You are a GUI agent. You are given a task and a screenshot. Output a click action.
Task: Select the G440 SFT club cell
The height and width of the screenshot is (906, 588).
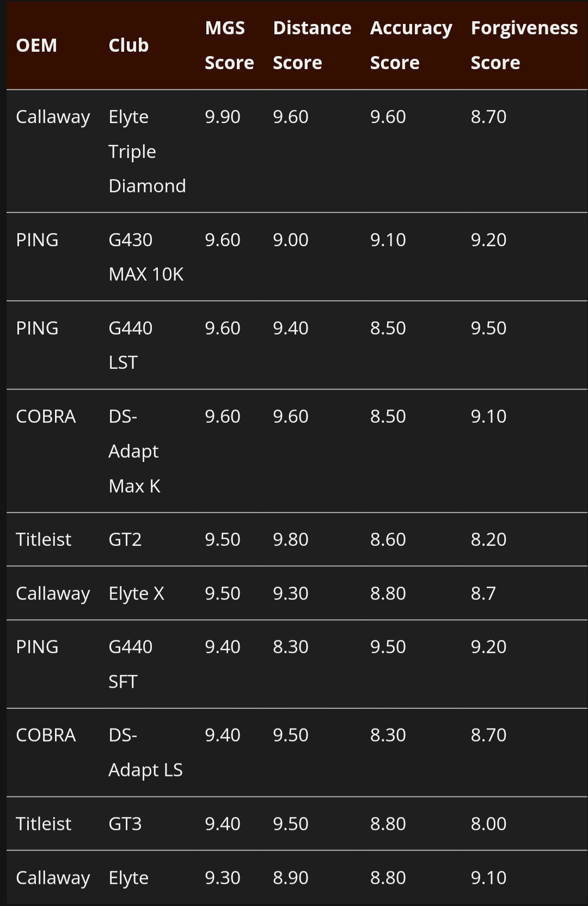pyautogui.click(x=131, y=664)
